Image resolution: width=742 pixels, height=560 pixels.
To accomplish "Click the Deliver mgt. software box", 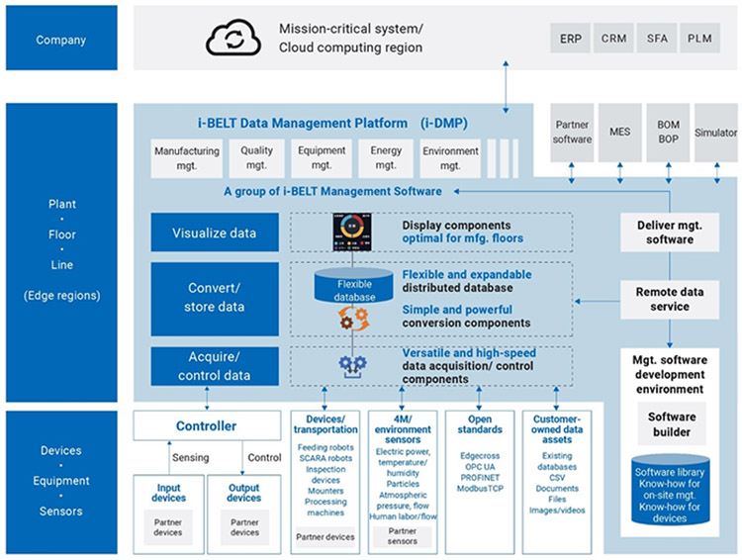I will [x=671, y=232].
